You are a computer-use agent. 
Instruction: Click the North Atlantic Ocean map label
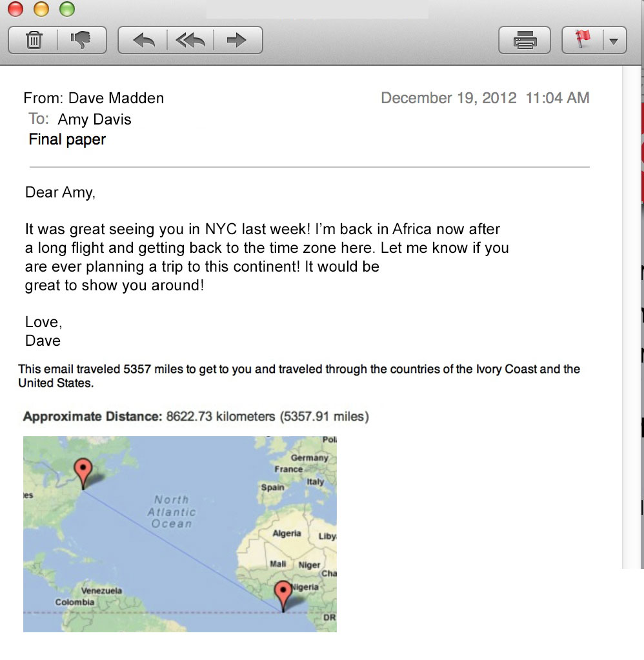[x=171, y=512]
